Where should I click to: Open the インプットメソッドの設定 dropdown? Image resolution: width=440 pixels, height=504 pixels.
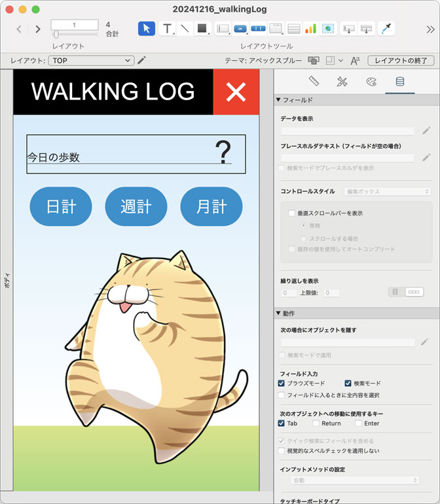pos(355,480)
